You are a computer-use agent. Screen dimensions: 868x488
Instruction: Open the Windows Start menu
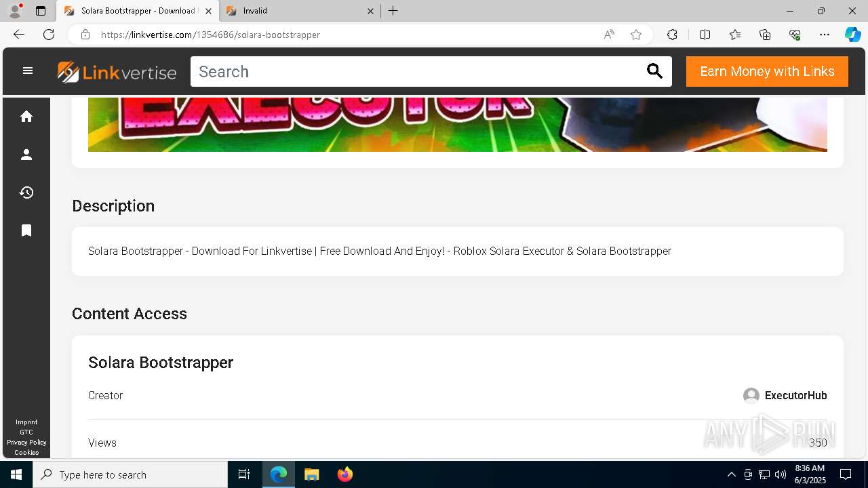click(16, 474)
